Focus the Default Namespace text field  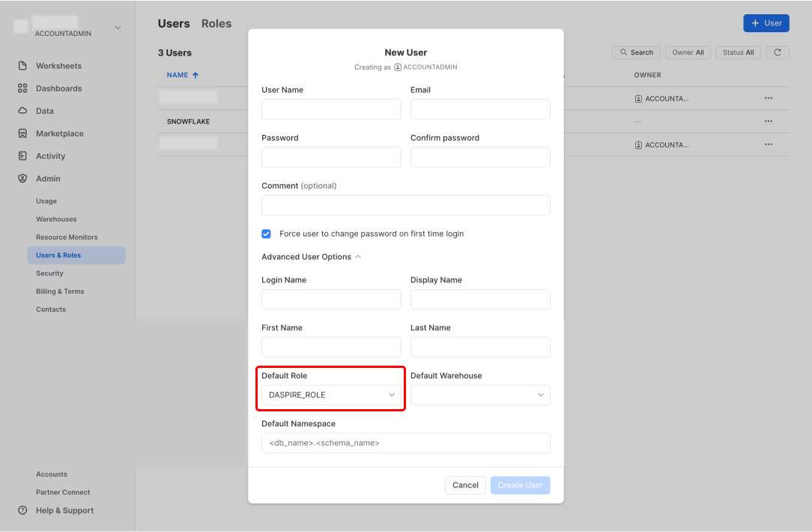405,443
